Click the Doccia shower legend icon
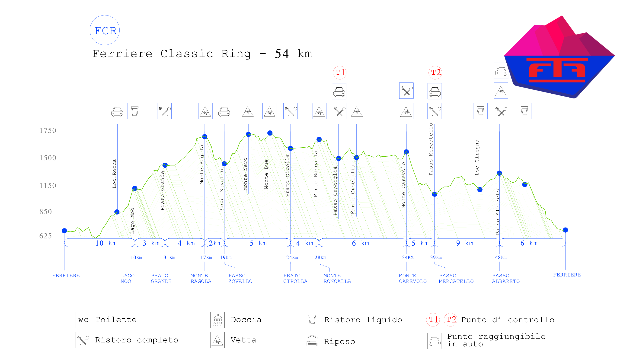 point(217,320)
